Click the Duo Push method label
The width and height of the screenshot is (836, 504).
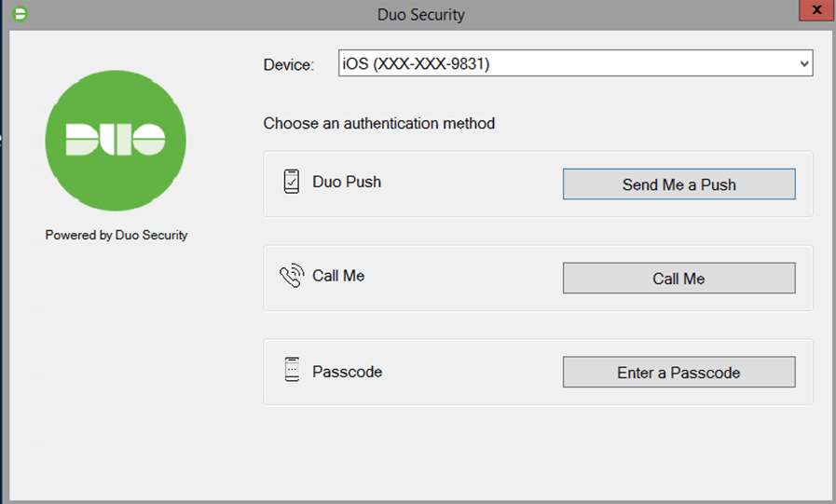point(347,182)
